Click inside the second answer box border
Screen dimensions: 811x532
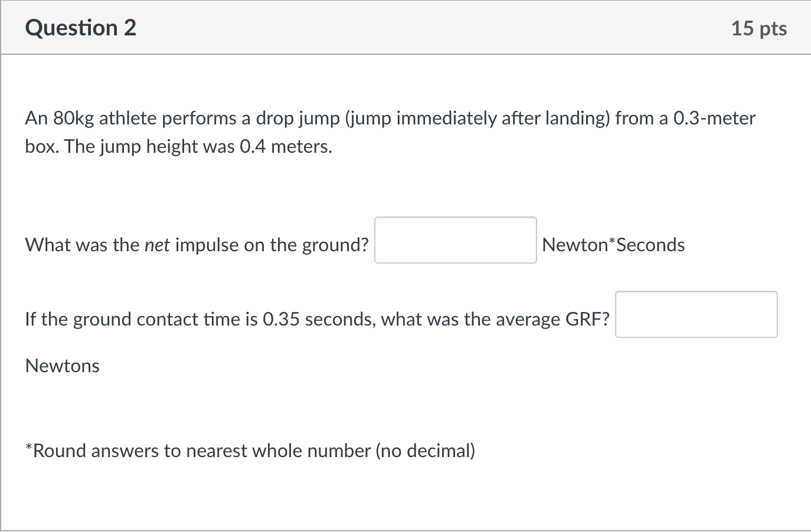(x=696, y=314)
